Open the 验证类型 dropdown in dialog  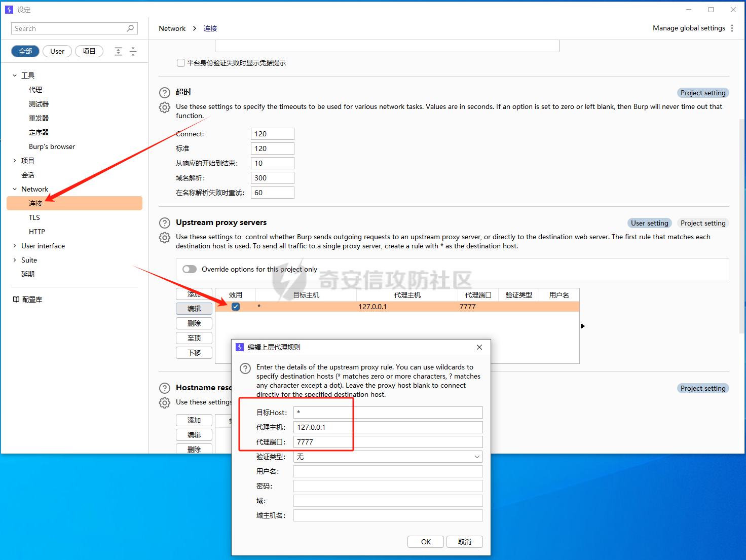pyautogui.click(x=388, y=457)
